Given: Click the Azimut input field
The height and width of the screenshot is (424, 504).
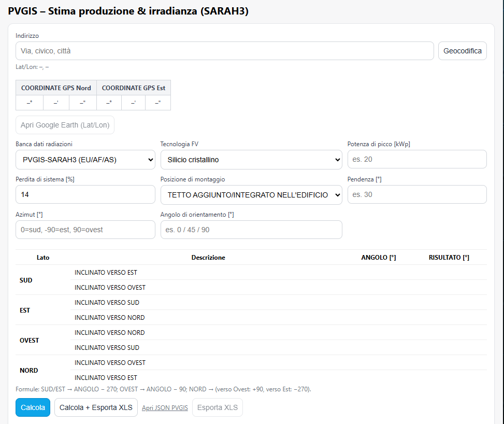Looking at the screenshot, I should (x=85, y=230).
